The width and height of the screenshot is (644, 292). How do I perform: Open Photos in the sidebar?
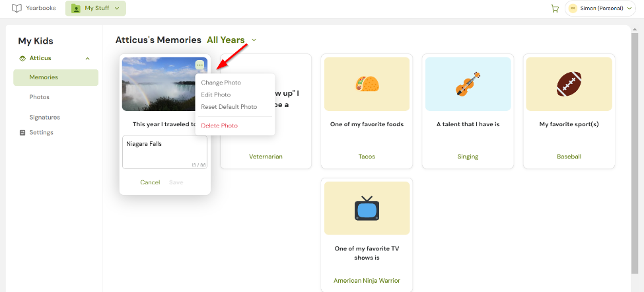point(40,97)
